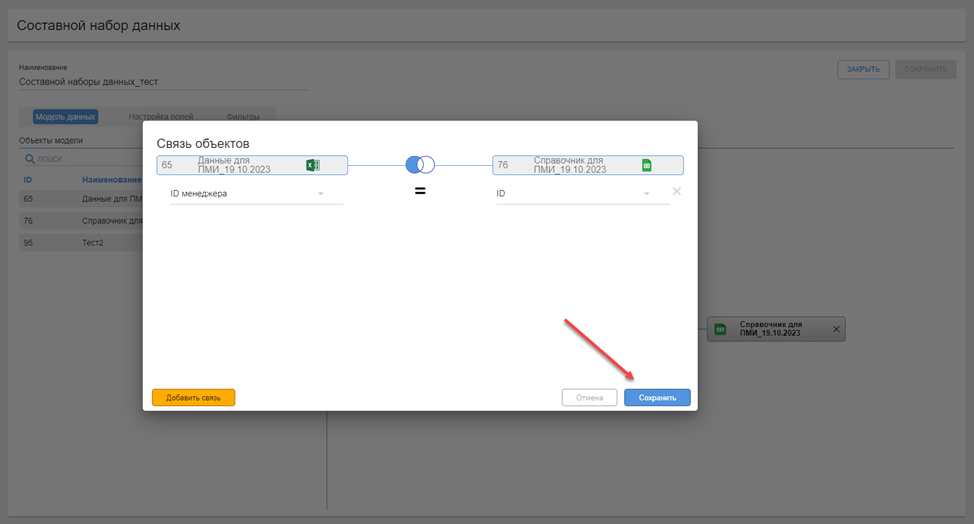The image size is (974, 524).
Task: Click the left object box numbered 65
Action: (240, 165)
